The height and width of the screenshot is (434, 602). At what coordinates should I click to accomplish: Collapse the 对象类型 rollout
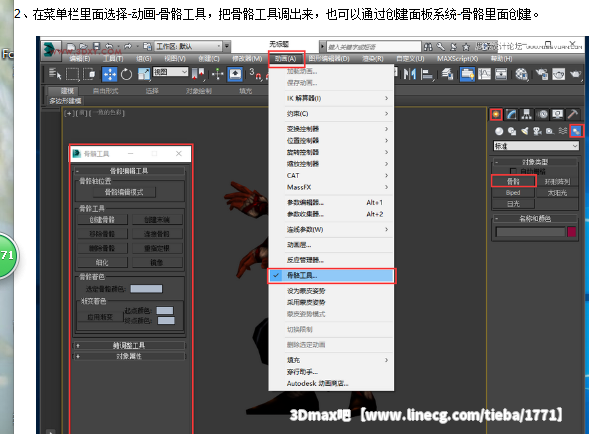coord(535,162)
